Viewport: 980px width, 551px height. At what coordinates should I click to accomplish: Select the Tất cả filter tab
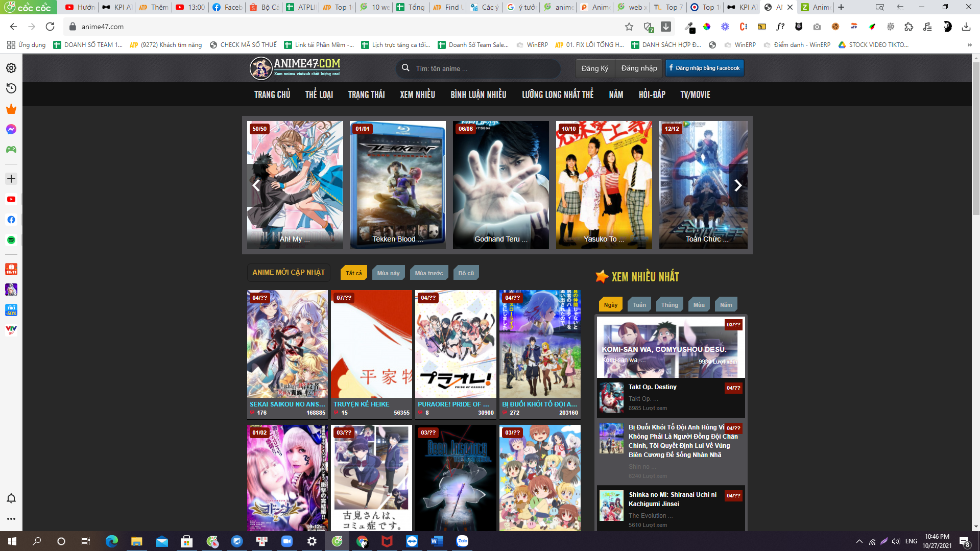pyautogui.click(x=353, y=273)
